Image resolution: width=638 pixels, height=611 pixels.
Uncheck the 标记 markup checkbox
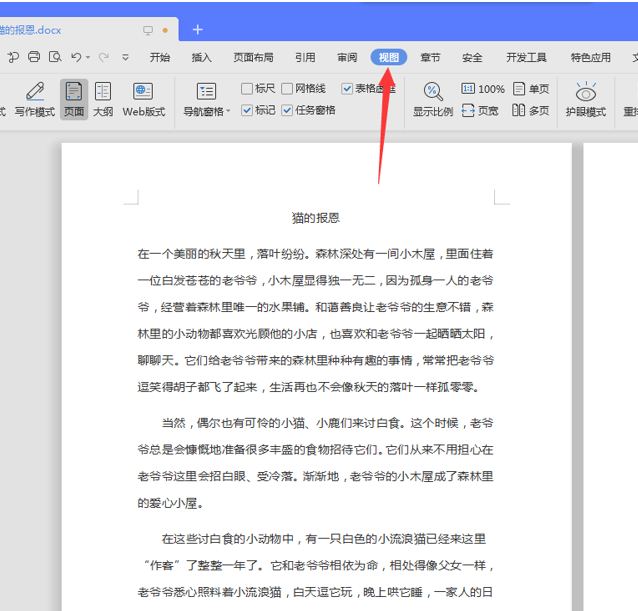(247, 110)
